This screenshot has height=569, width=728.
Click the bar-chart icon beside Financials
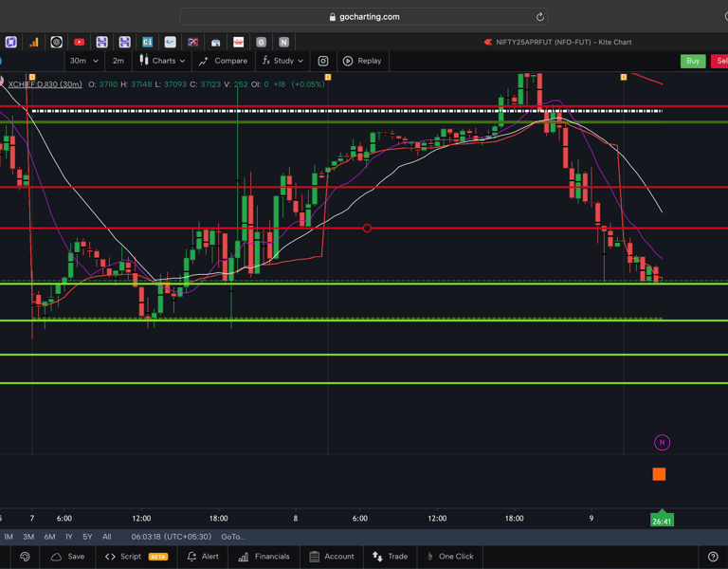click(x=243, y=557)
